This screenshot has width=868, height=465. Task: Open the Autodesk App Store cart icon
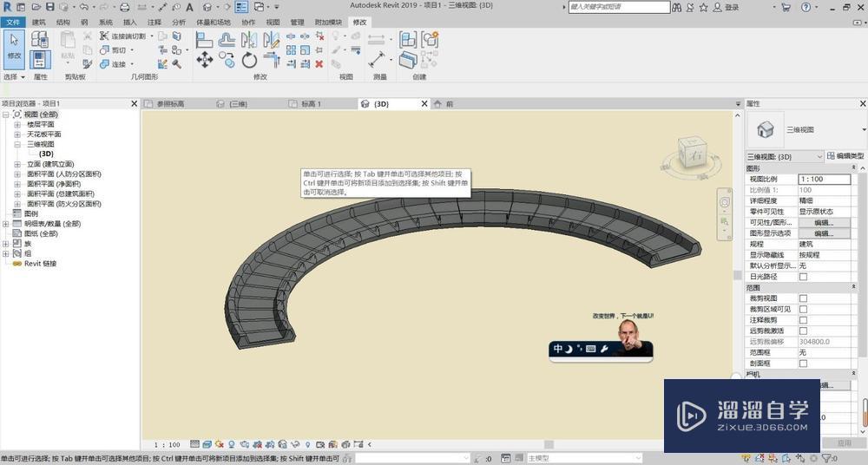coord(786,7)
